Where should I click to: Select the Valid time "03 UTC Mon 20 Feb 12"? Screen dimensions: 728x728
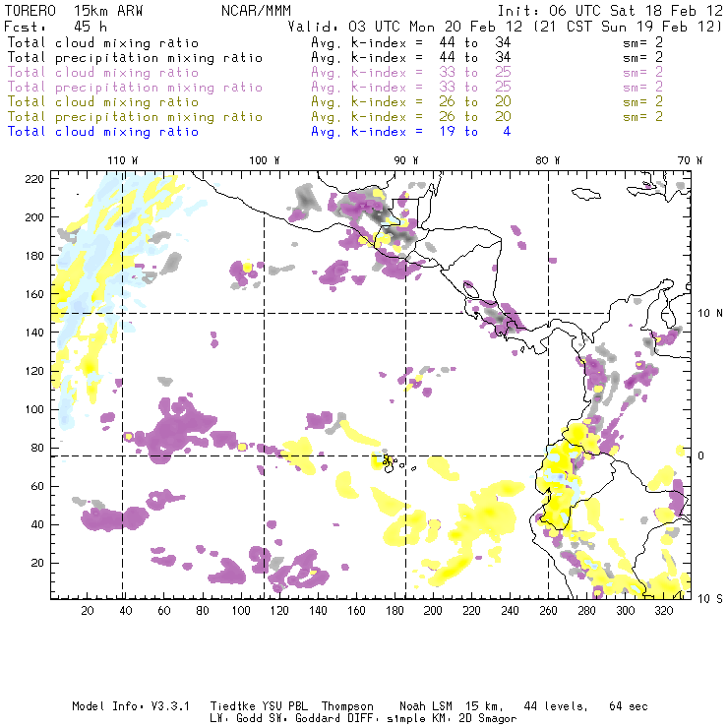(441, 27)
